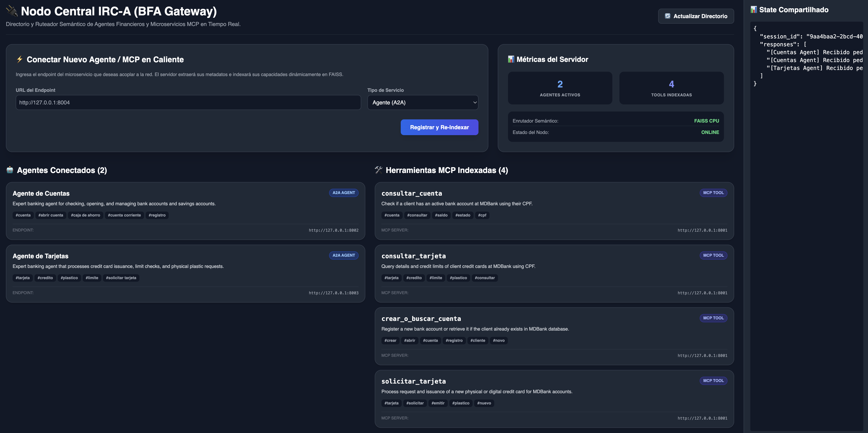The height and width of the screenshot is (433, 868).
Task: Click the chart icon beside State Compartilhado
Action: 754,10
